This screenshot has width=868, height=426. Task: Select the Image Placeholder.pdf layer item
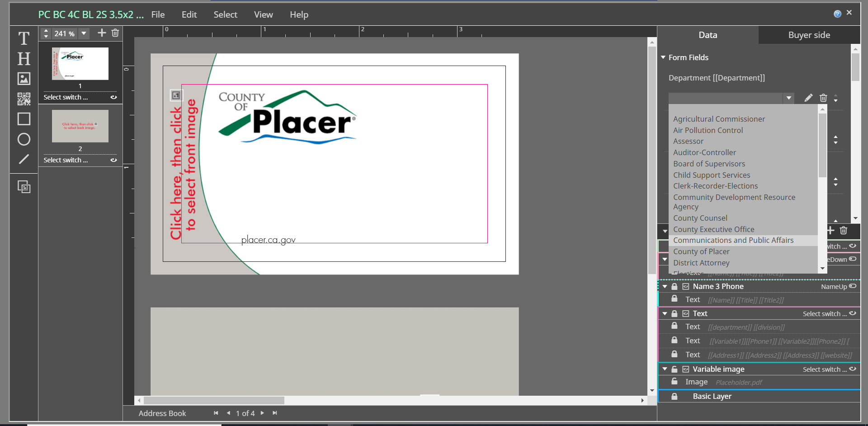pyautogui.click(x=759, y=382)
